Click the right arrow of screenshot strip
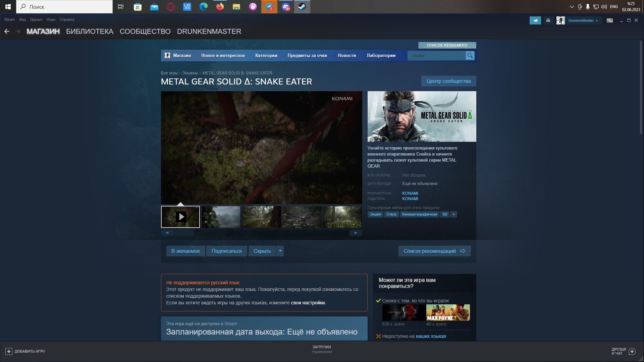 point(356,233)
